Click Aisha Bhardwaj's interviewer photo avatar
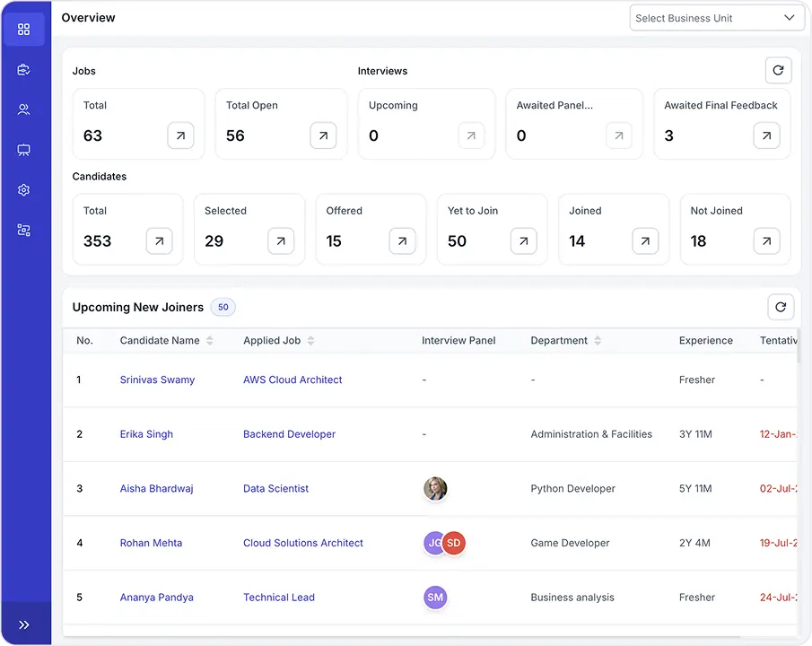 [435, 488]
